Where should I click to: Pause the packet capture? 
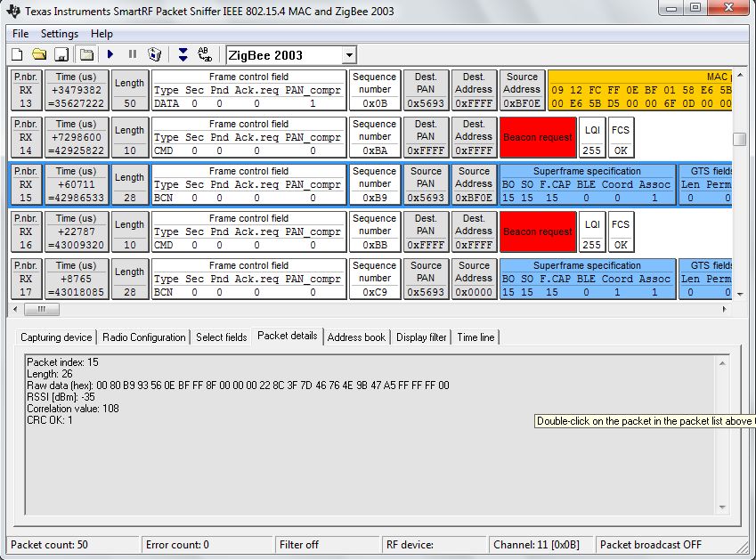click(133, 54)
